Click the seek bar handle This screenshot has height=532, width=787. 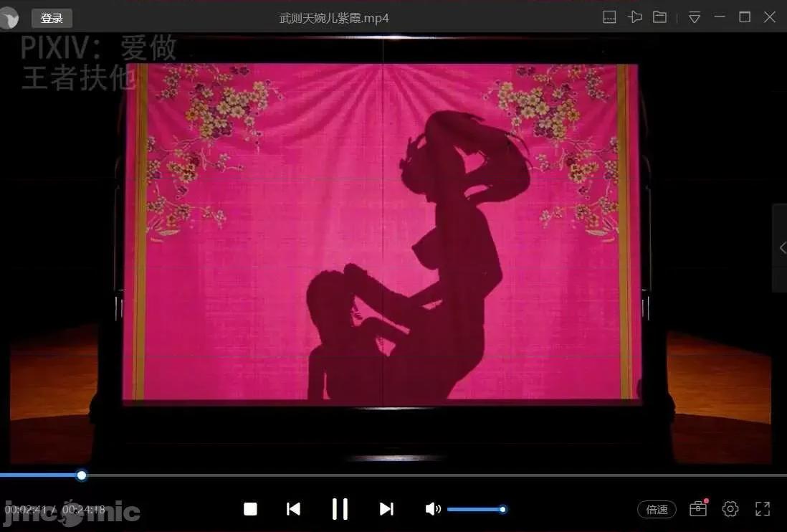pyautogui.click(x=81, y=475)
